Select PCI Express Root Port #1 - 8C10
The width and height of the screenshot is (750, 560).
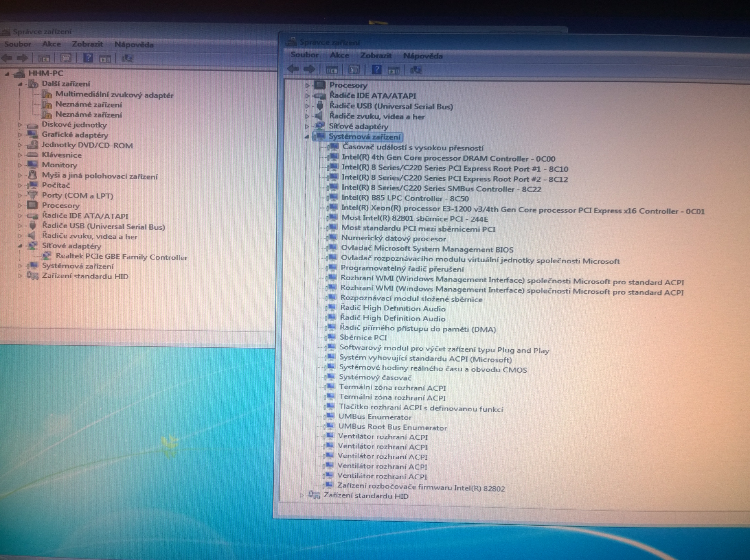point(455,168)
